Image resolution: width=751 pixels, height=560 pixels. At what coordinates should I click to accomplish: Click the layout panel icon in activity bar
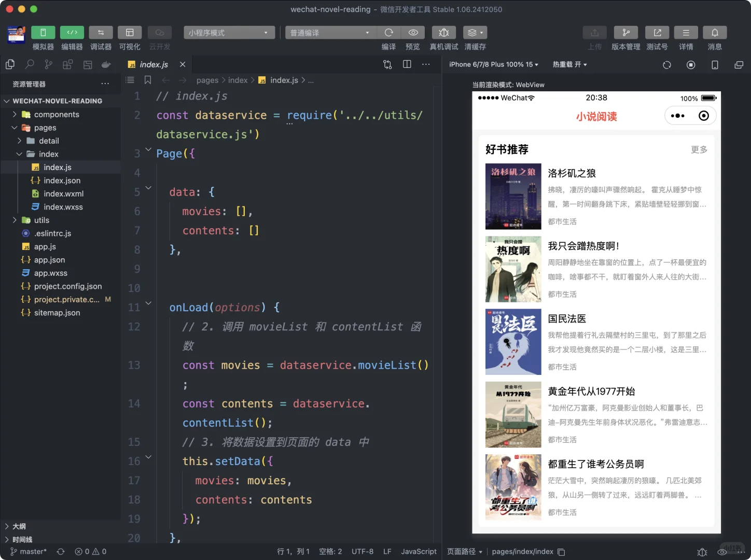click(88, 64)
